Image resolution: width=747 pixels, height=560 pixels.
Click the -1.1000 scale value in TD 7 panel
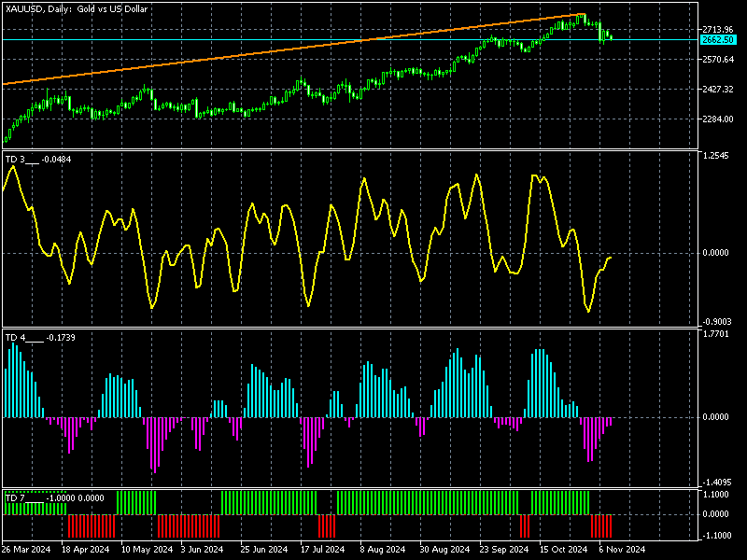715,536
